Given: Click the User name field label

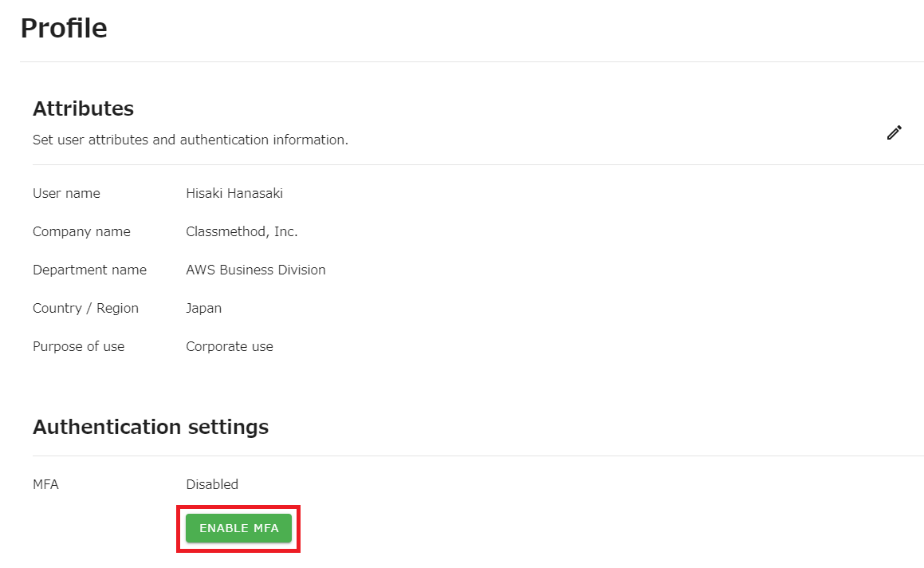Looking at the screenshot, I should pos(66,193).
